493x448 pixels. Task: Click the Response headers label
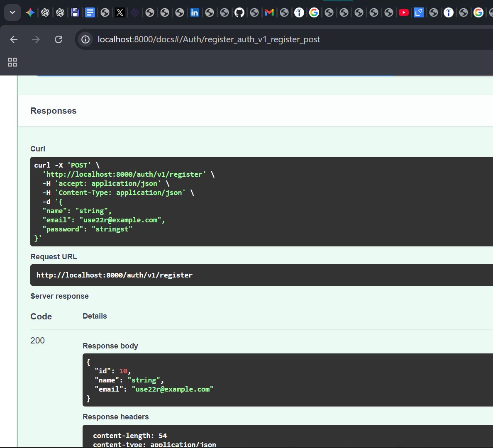(x=116, y=417)
